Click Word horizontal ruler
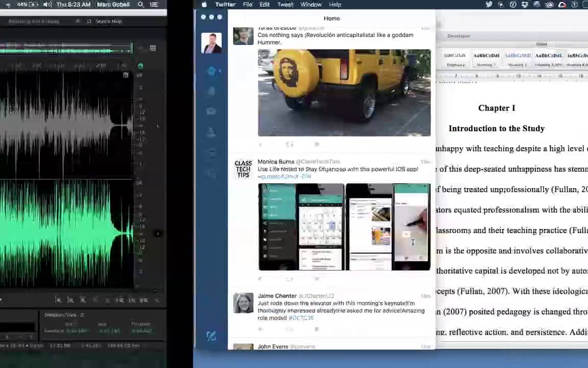 pos(512,76)
